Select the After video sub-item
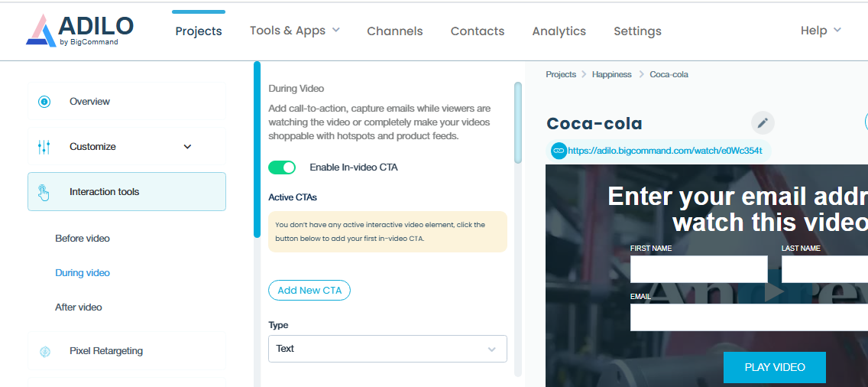This screenshot has width=868, height=387. click(x=79, y=307)
